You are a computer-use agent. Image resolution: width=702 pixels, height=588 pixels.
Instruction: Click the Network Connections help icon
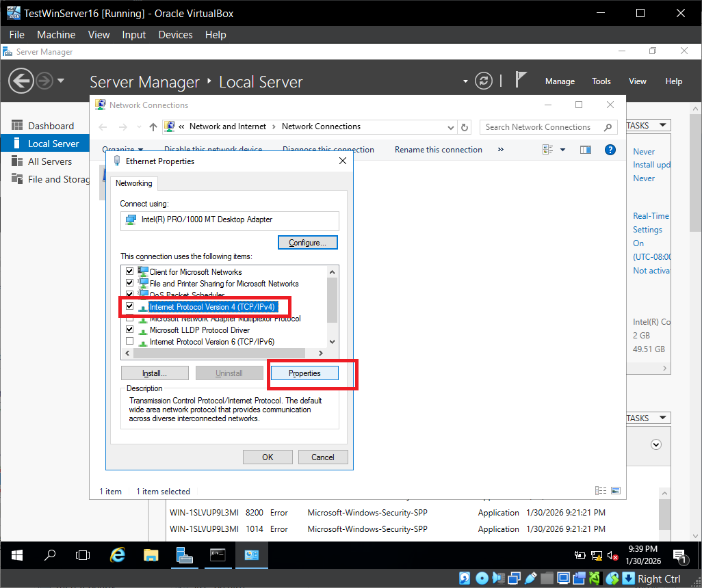pos(610,150)
